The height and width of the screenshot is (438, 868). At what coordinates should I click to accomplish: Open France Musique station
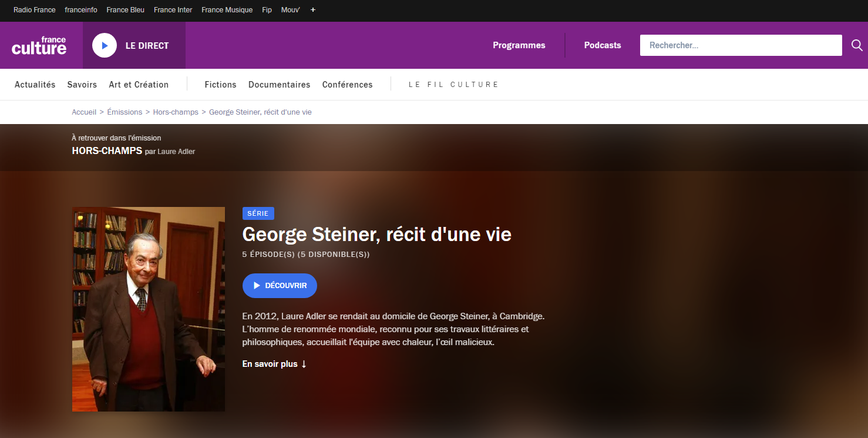pyautogui.click(x=227, y=10)
